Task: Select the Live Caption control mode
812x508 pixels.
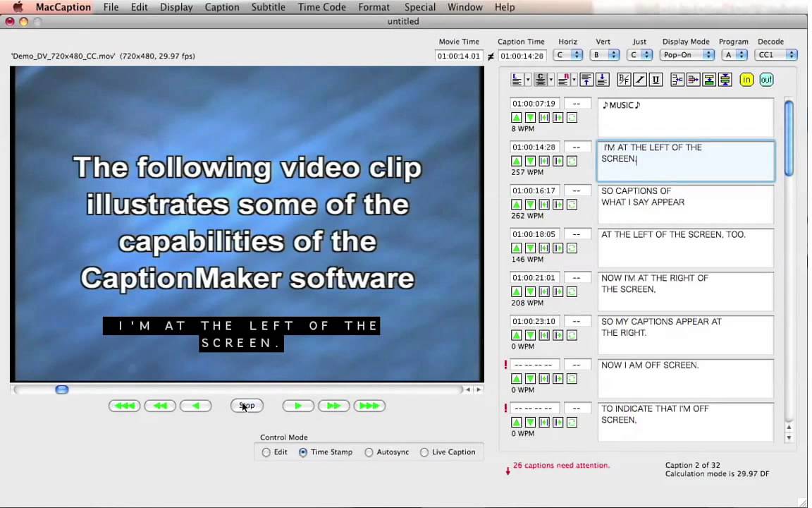Action: (x=424, y=452)
